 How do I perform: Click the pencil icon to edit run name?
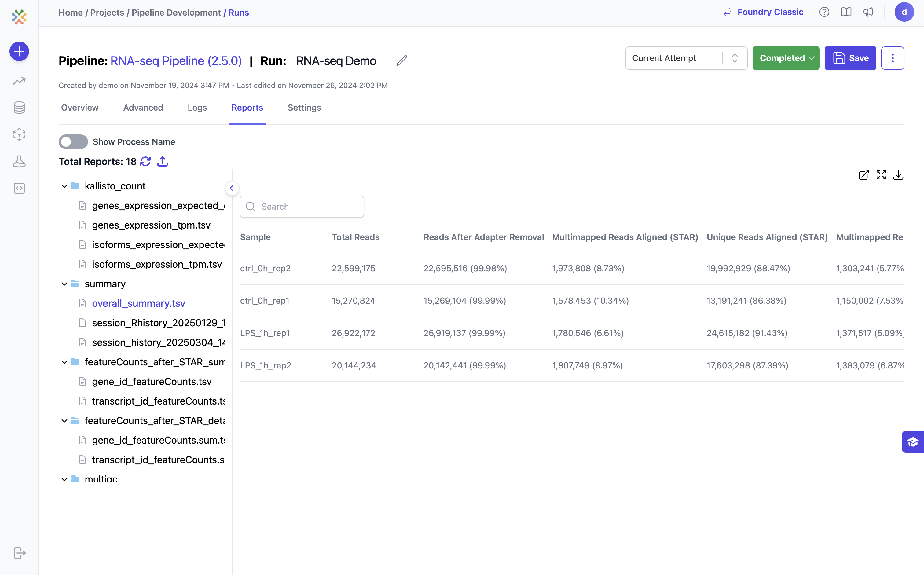pos(402,60)
